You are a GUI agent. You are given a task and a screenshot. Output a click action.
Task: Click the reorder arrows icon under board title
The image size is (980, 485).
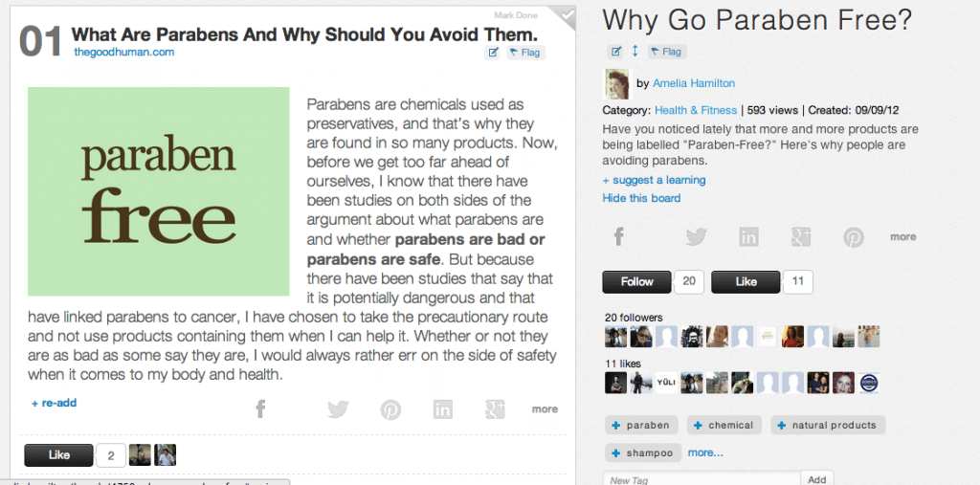(x=635, y=52)
